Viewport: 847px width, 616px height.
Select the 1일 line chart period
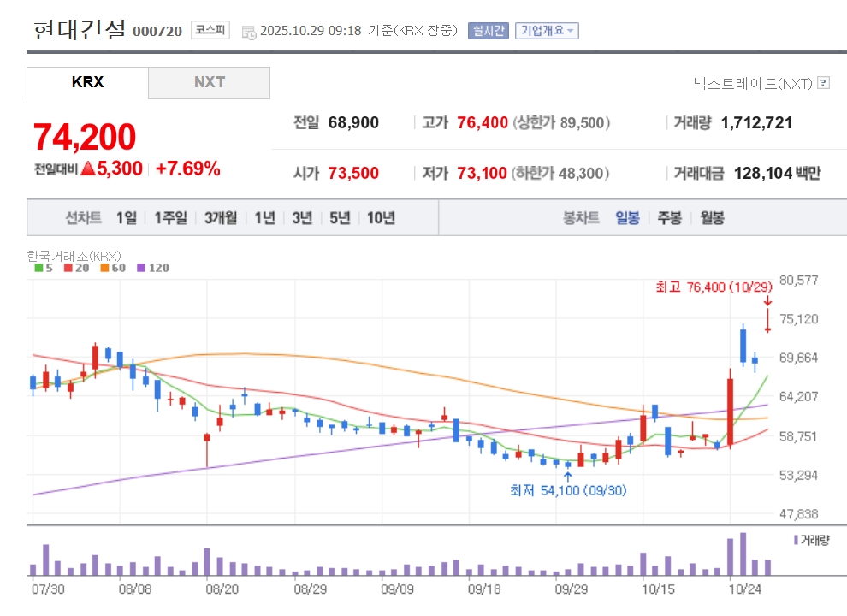coord(127,218)
